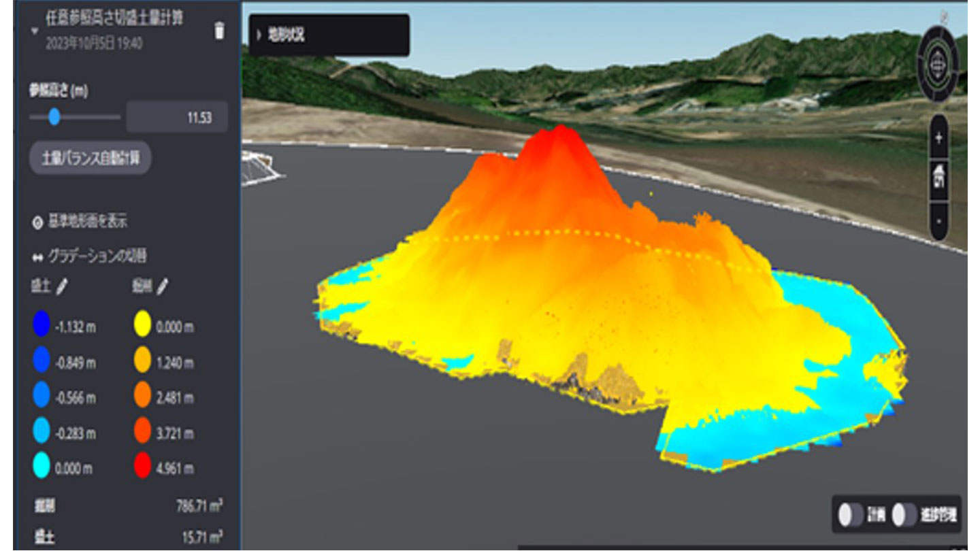This screenshot has width=980, height=551.
Task: Click the reference height field showing 11.53
Action: 177,118
